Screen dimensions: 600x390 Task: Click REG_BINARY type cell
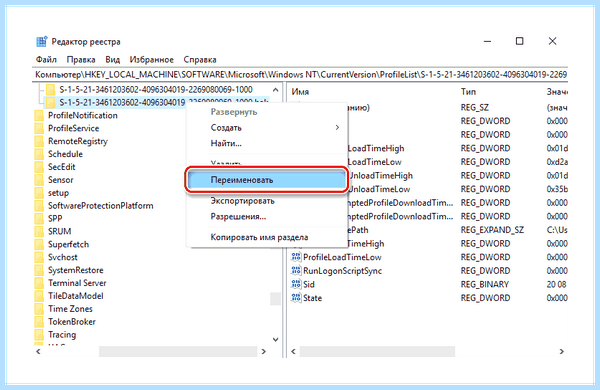[x=485, y=284]
